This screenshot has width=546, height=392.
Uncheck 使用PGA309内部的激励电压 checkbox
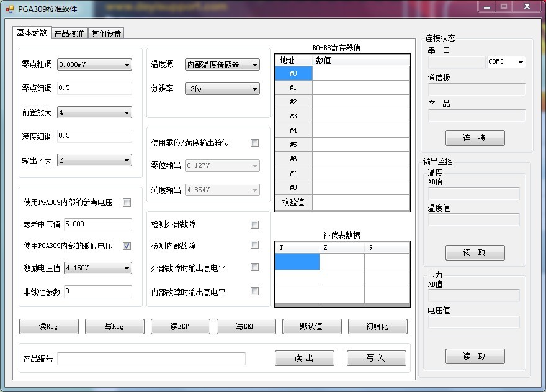[x=127, y=246]
